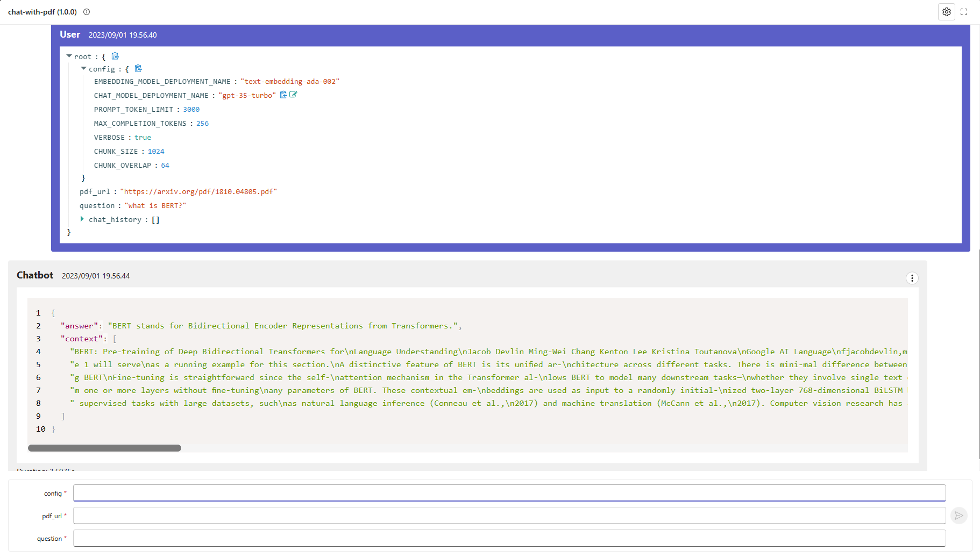Click line number 10 in the code gutter
980x558 pixels.
[41, 429]
